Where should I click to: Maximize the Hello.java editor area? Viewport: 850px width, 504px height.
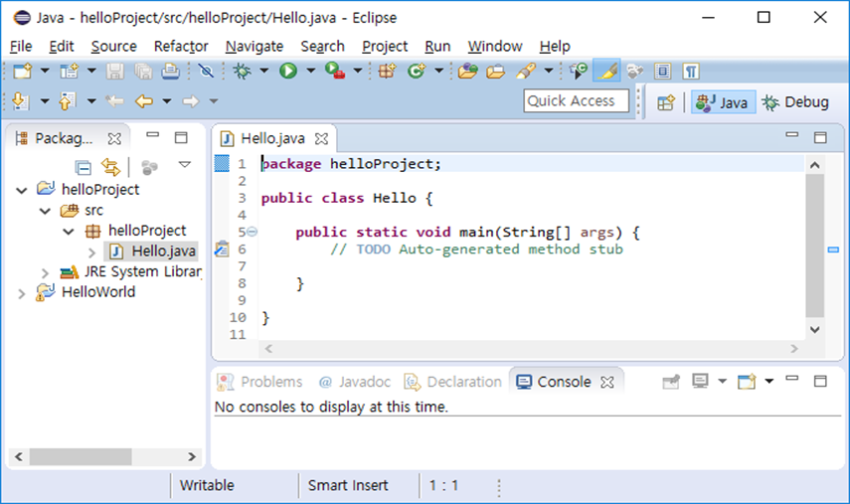(x=820, y=137)
